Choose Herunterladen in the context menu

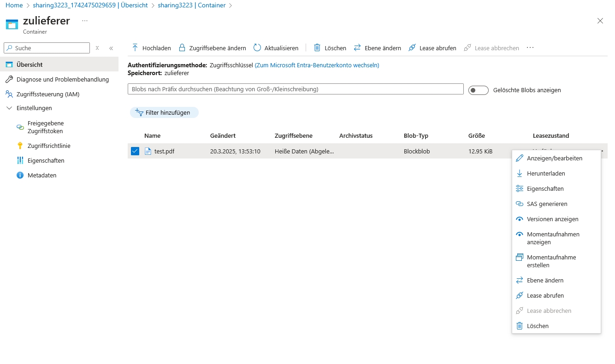click(x=546, y=173)
